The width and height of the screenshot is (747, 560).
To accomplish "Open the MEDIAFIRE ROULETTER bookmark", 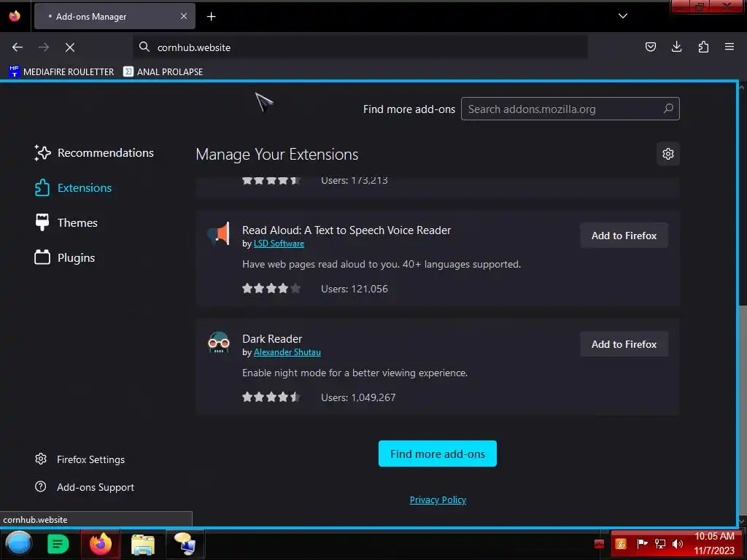I will tap(61, 72).
